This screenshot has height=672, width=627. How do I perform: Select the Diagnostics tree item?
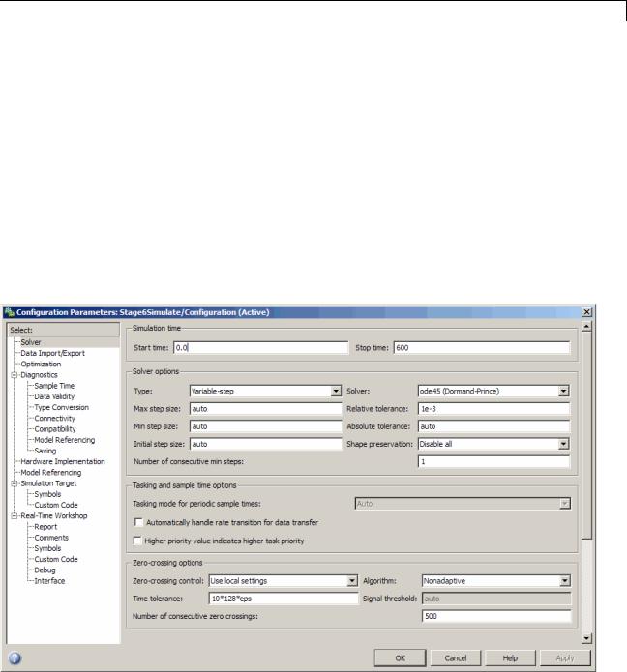39,375
